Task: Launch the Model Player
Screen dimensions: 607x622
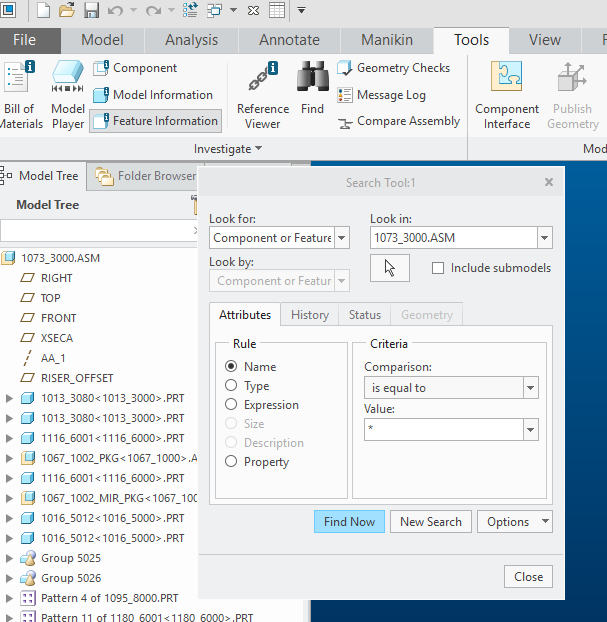Action: [x=68, y=96]
